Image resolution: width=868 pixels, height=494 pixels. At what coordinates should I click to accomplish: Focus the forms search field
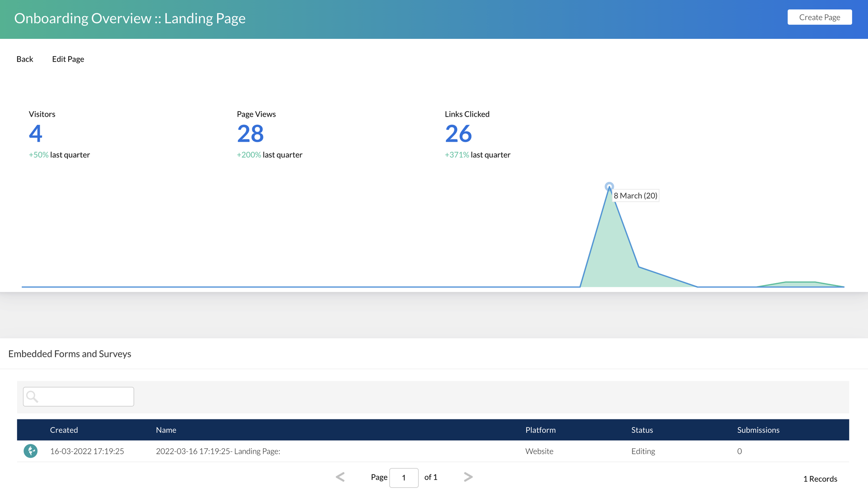86,397
